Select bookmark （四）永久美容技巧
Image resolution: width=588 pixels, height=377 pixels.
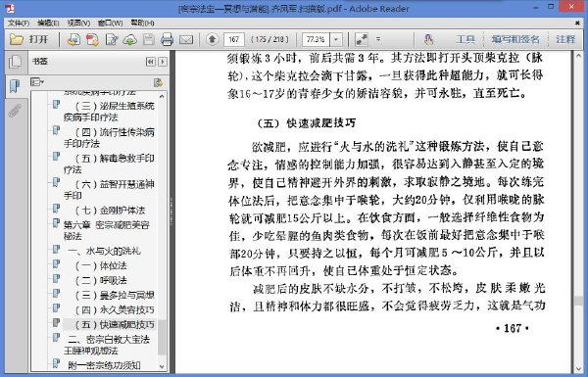115,309
